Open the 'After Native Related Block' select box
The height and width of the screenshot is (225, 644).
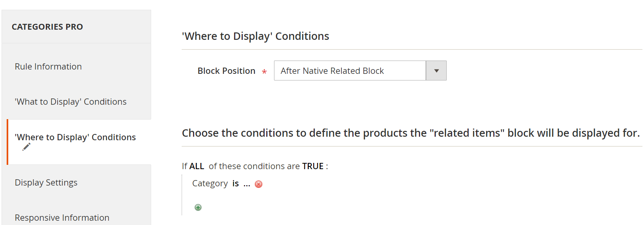pos(350,71)
